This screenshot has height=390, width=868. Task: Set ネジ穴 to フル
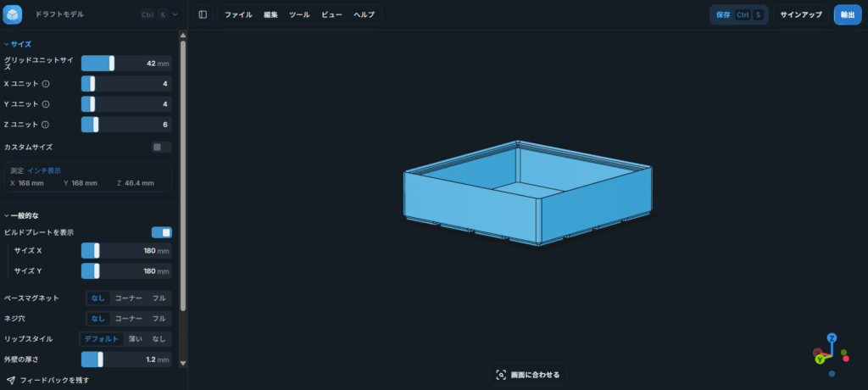coord(159,319)
